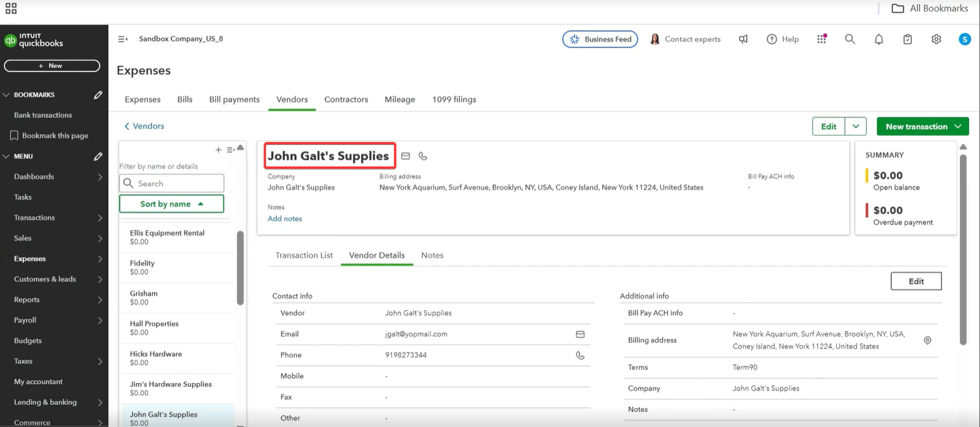Click the Open balance summary amount
This screenshot has width=980, height=427.
point(888,176)
